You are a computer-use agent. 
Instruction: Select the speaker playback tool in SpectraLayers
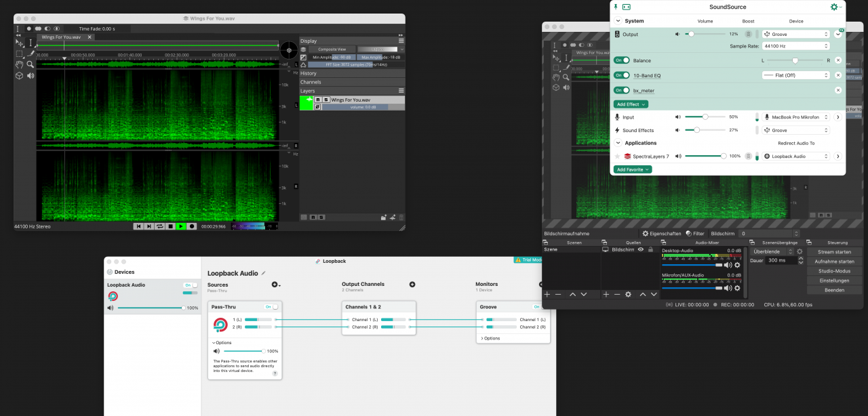click(x=31, y=76)
